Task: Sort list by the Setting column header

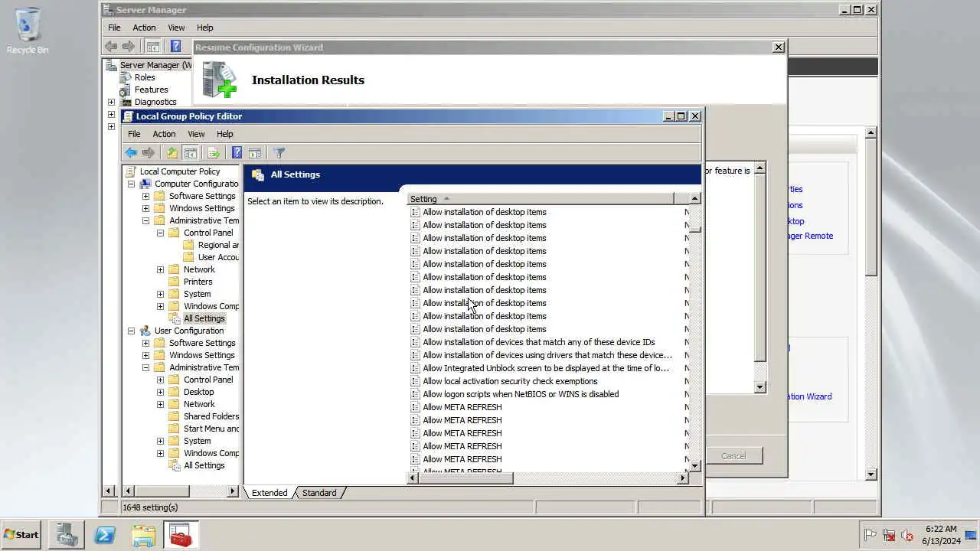Action: 540,199
